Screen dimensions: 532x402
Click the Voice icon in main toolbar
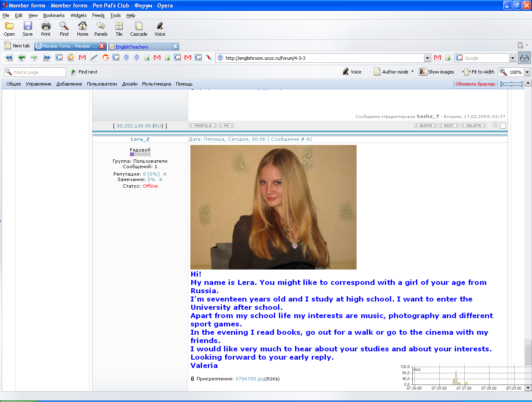click(x=160, y=26)
